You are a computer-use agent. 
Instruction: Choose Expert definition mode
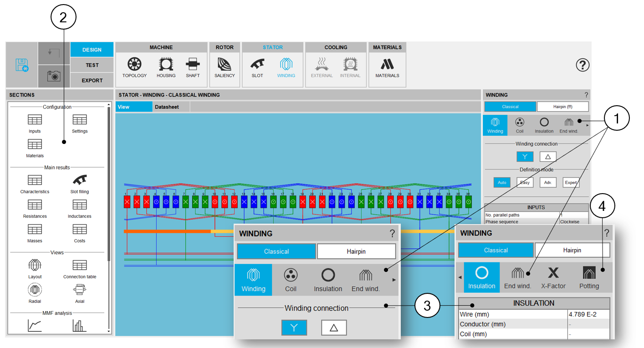coord(571,183)
